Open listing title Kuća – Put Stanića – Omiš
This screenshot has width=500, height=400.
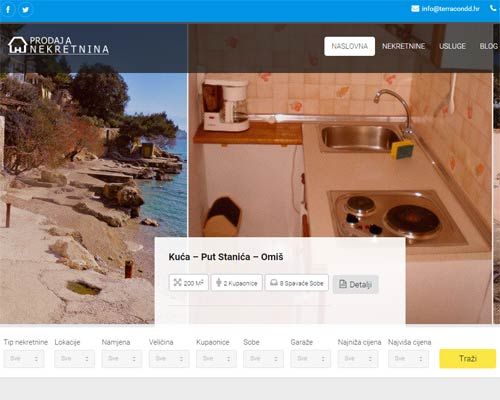pyautogui.click(x=226, y=257)
